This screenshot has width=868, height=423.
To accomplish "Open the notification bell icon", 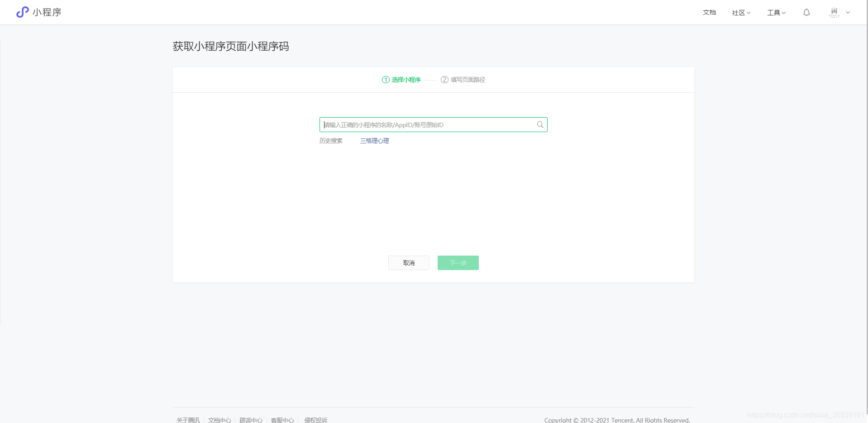I will 806,12.
